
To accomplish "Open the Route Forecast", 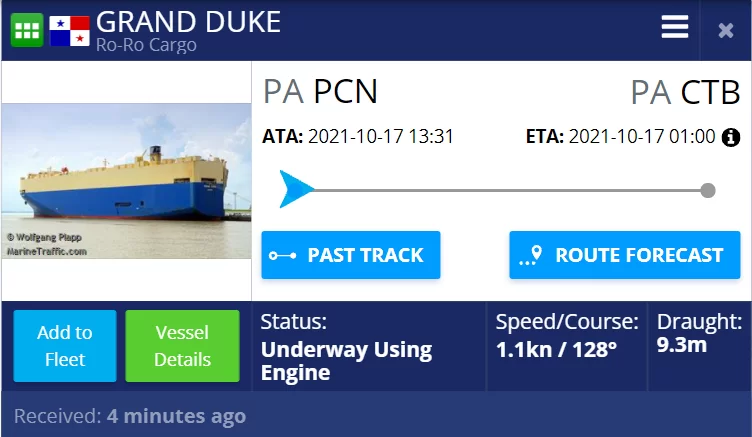I will (x=625, y=255).
